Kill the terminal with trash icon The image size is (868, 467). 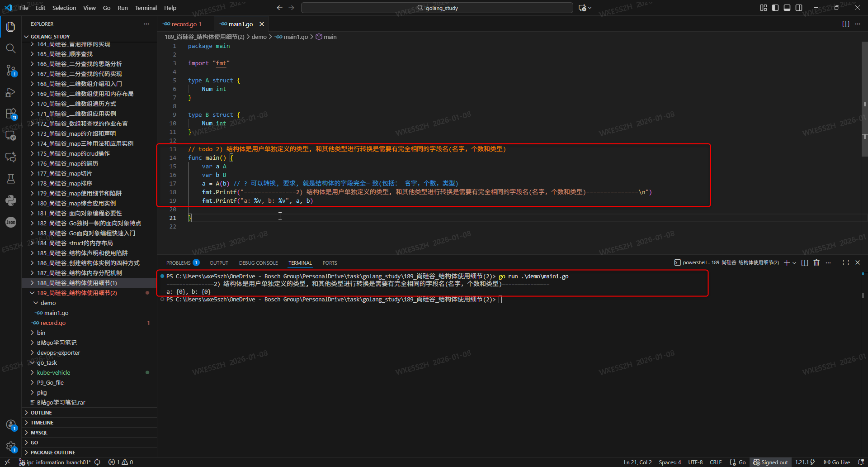[816, 262]
